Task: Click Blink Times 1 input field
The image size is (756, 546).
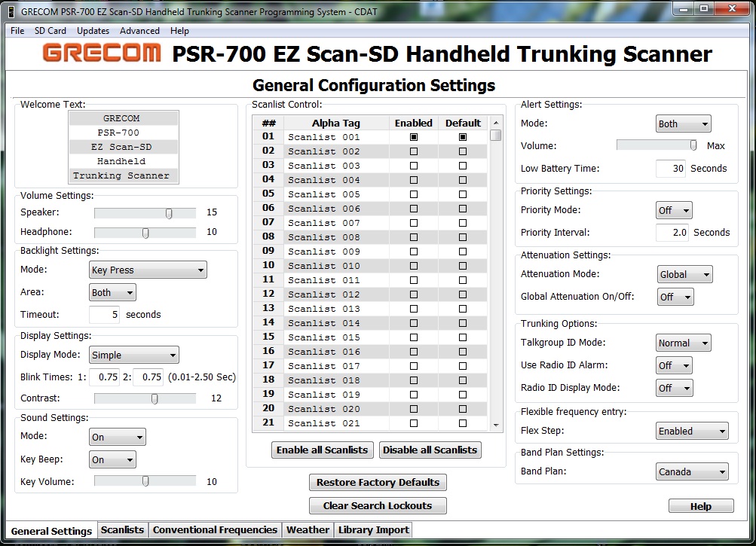Action: [x=104, y=377]
